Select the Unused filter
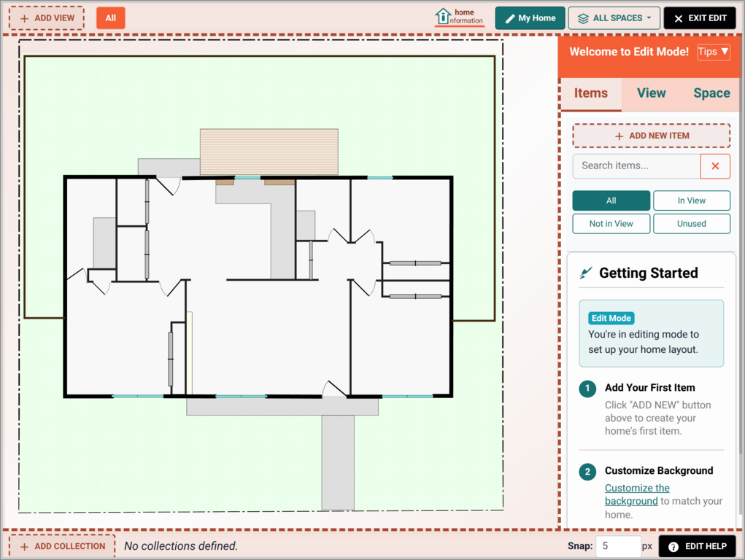This screenshot has height=560, width=745. pos(691,224)
